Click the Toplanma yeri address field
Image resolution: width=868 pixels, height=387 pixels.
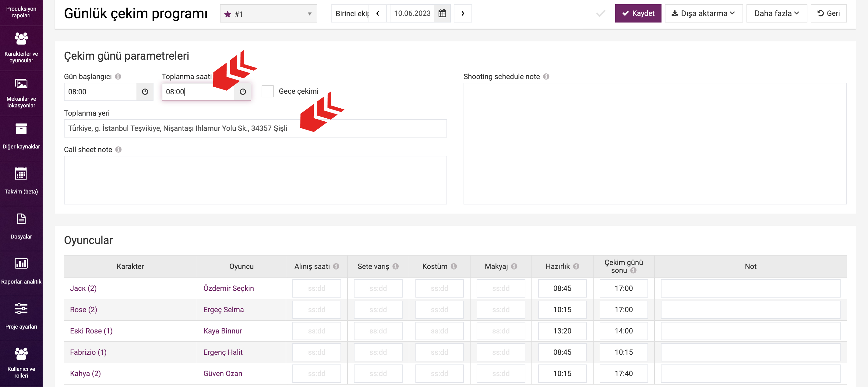coord(256,128)
